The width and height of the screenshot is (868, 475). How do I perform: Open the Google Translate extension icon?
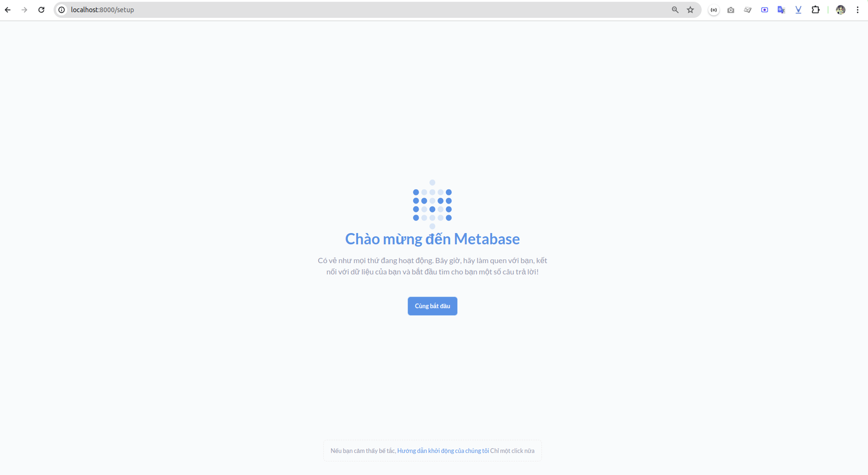pos(781,10)
